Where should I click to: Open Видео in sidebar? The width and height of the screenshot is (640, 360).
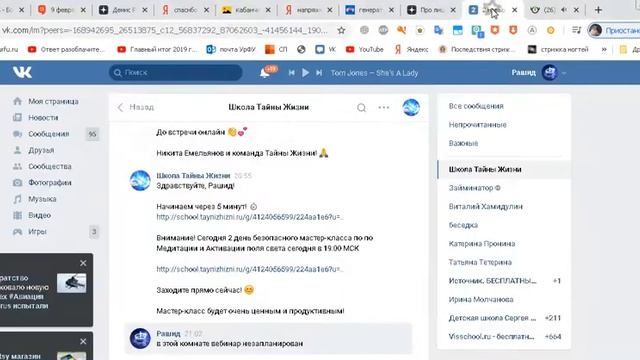[39, 216]
